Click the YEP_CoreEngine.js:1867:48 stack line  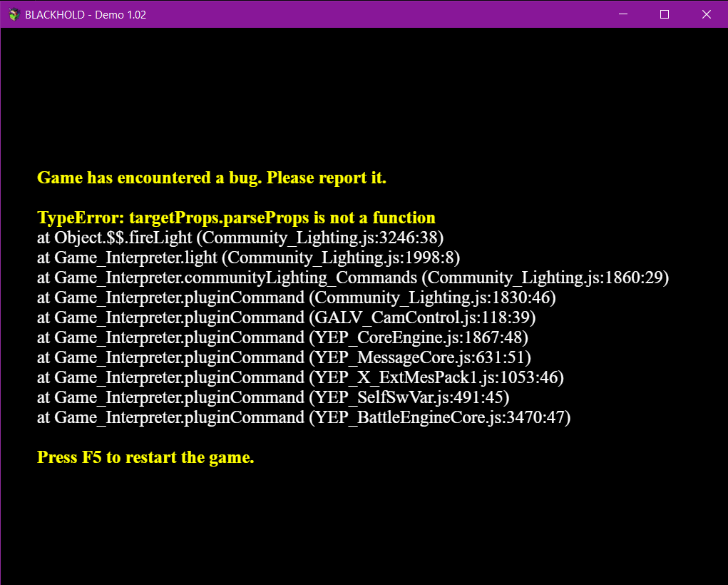pos(283,337)
